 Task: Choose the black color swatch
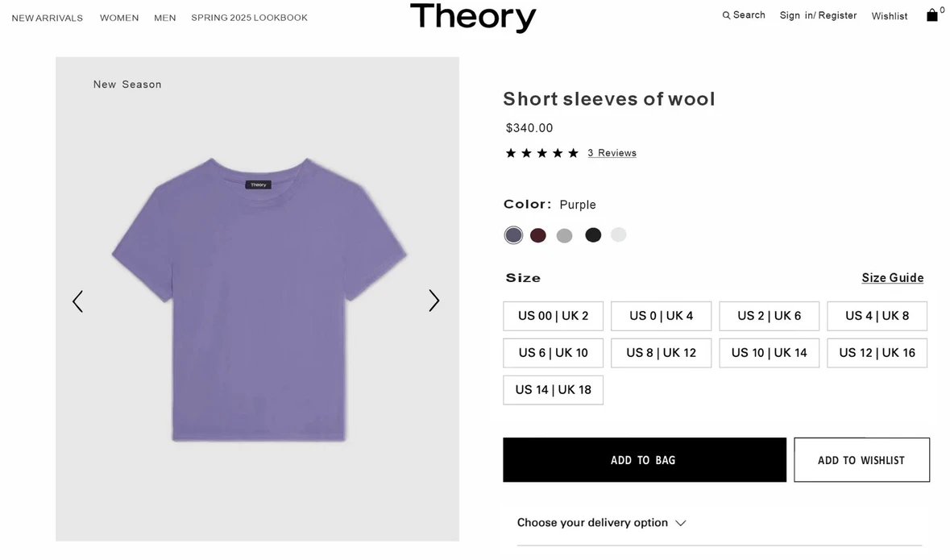593,235
